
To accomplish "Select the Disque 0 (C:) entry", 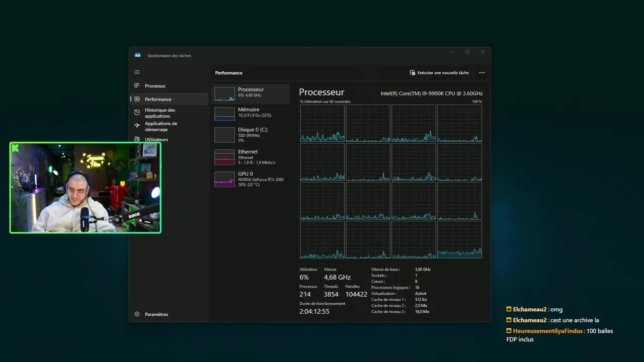I will pyautogui.click(x=251, y=135).
